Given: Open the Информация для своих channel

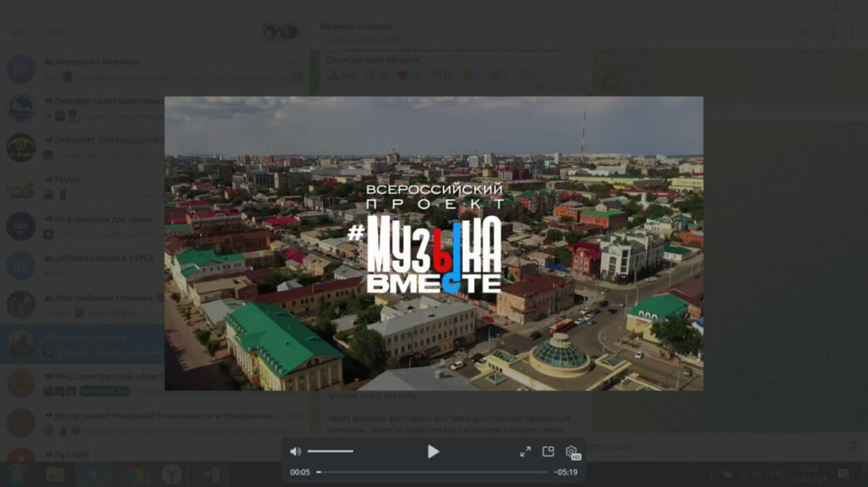Looking at the screenshot, I should [83, 226].
